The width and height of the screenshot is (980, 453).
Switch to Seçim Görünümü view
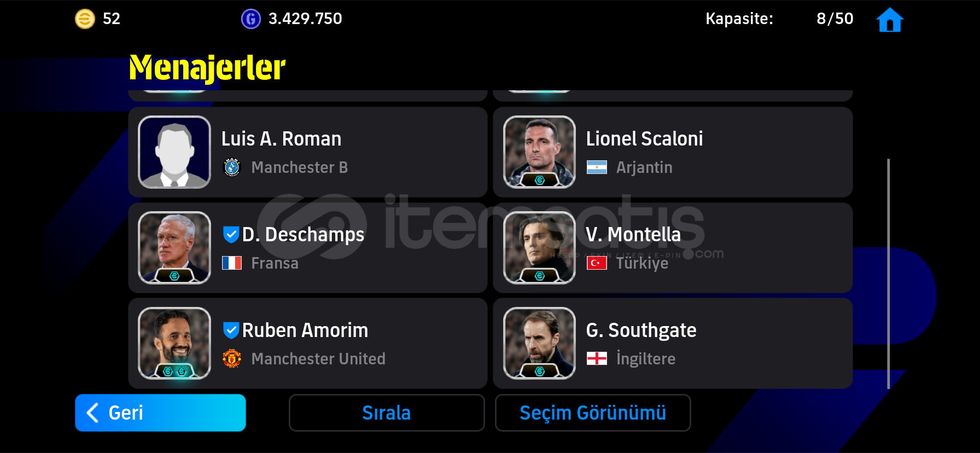point(593,413)
